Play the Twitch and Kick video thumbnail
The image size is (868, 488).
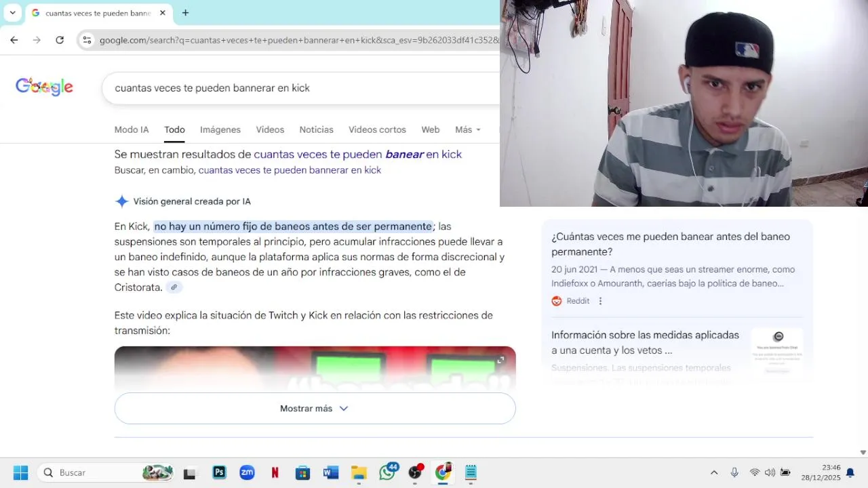315,369
